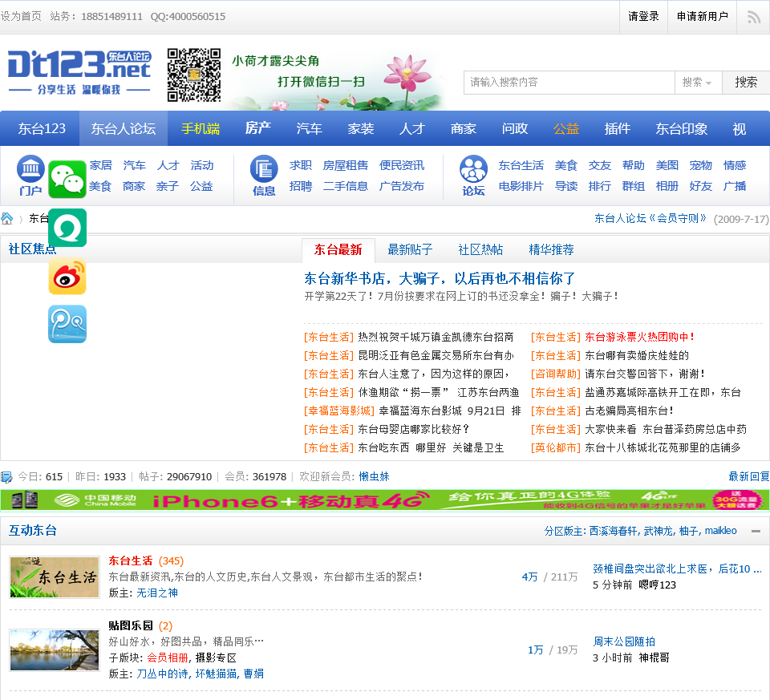Viewport: 770px width, 700px height.
Task: Open 古老骗局亮相东台 post
Action: coord(629,411)
